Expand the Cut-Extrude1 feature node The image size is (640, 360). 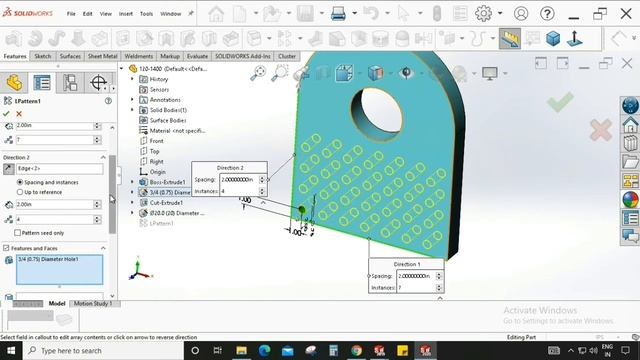click(x=132, y=202)
